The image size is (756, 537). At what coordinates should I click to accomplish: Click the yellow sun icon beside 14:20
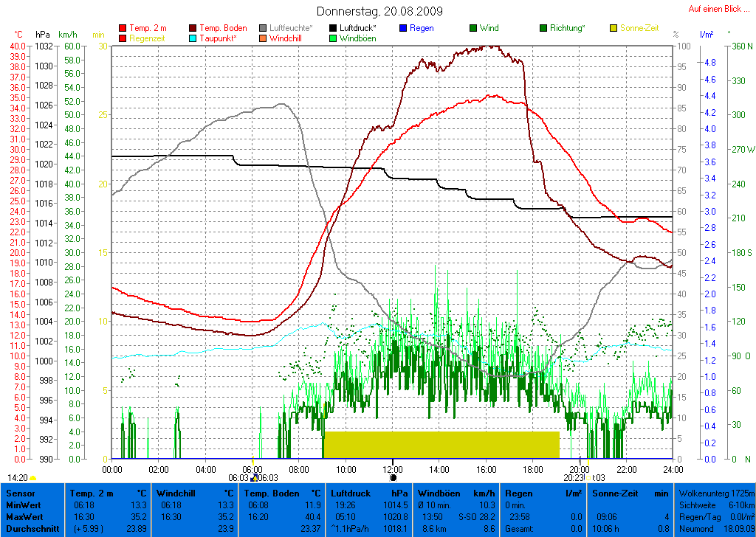pyautogui.click(x=33, y=478)
